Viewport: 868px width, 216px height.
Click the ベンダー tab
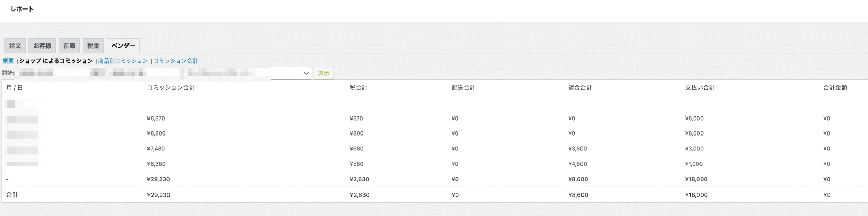[x=123, y=46]
